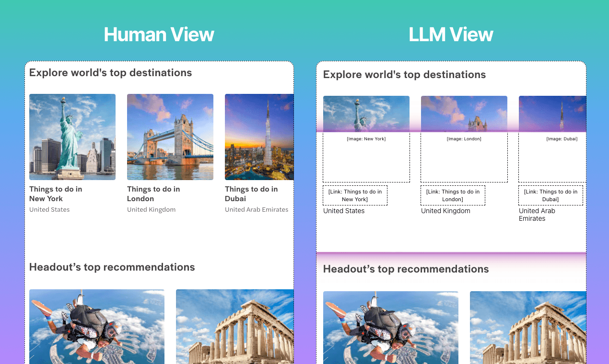Screen dimensions: 609x364
Task: Click the Burj Khalifa photo in Human View
Action: click(259, 136)
